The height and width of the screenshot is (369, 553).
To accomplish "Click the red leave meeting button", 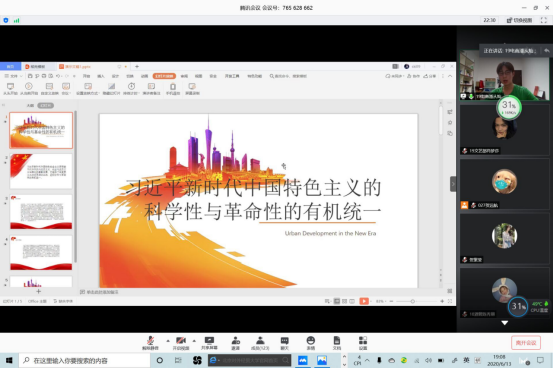I will click(526, 343).
